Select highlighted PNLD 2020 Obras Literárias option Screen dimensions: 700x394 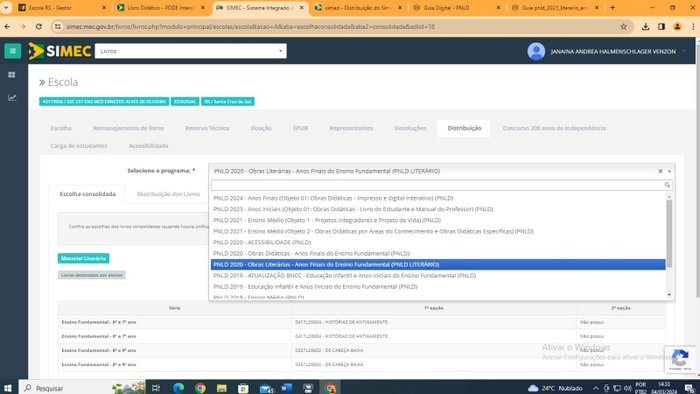438,265
